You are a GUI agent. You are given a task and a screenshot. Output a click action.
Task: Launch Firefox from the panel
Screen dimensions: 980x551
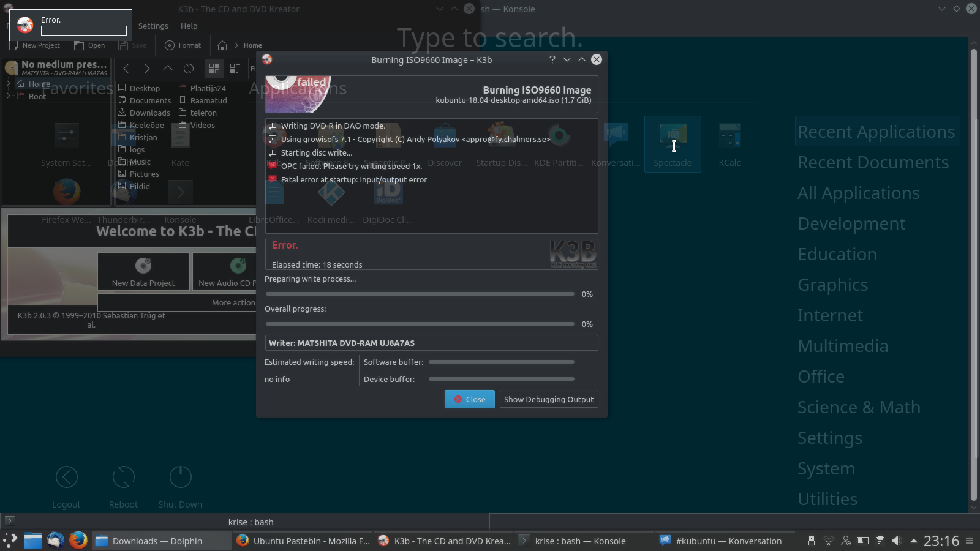coord(78,541)
